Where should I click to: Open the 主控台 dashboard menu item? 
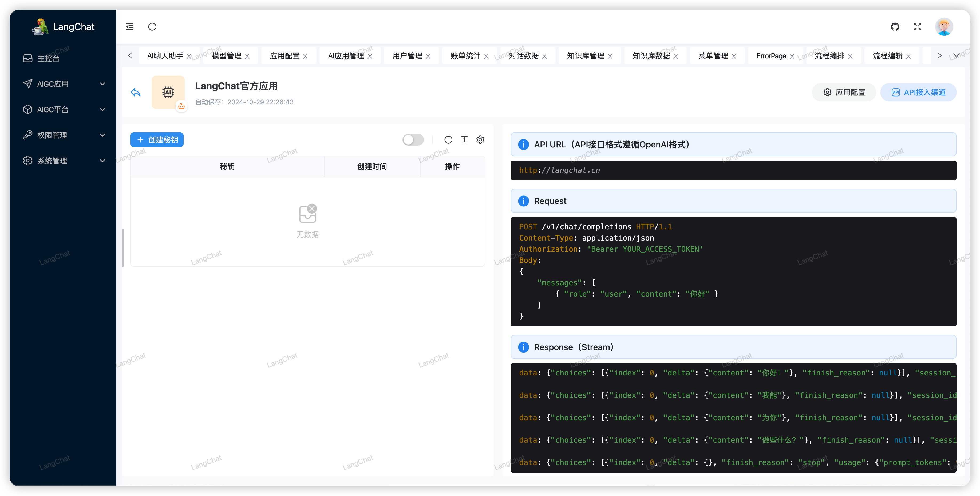(64, 58)
